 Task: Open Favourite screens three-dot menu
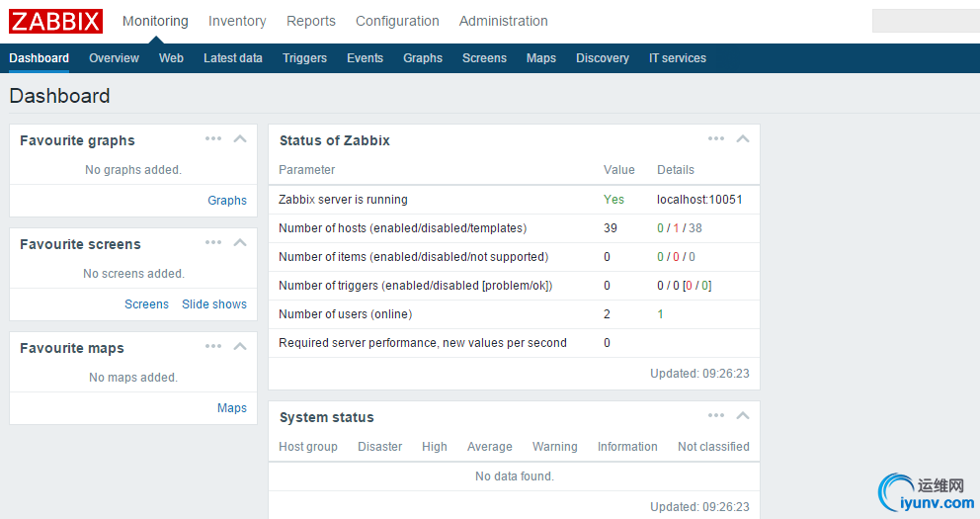pyautogui.click(x=213, y=242)
